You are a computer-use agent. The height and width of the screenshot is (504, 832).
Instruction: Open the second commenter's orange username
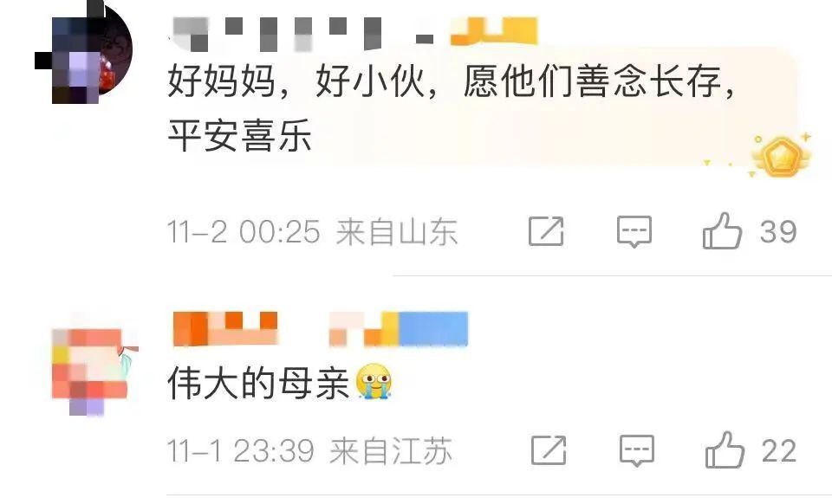(x=225, y=328)
